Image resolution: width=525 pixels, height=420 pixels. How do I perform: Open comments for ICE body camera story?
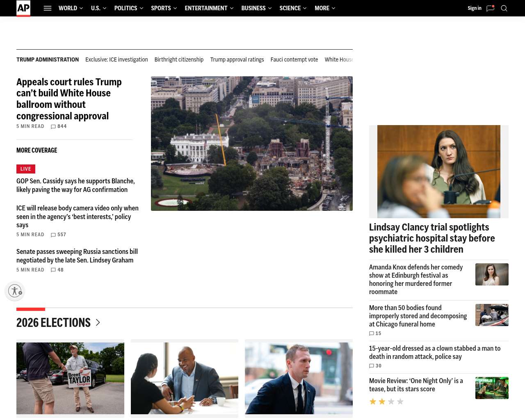click(58, 235)
